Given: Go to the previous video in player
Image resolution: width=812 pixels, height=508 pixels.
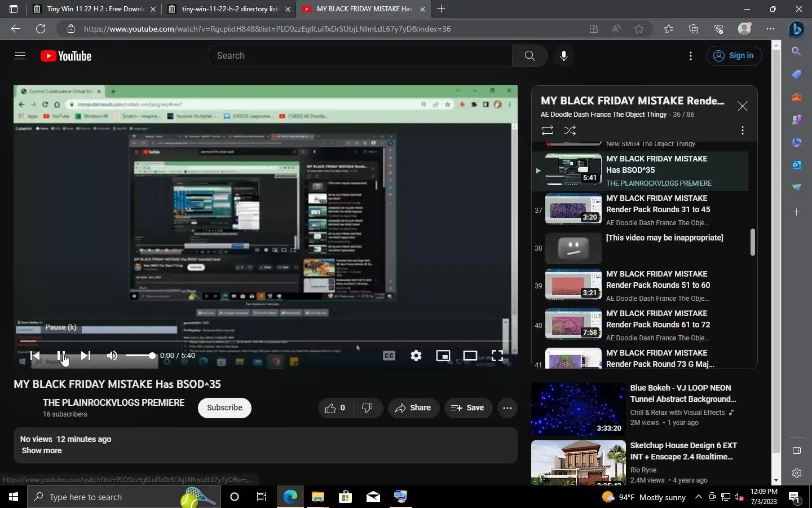Looking at the screenshot, I should [35, 356].
